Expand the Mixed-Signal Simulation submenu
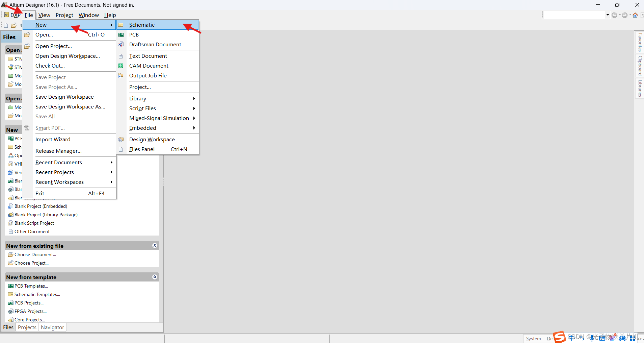This screenshot has width=644, height=343. (x=194, y=118)
